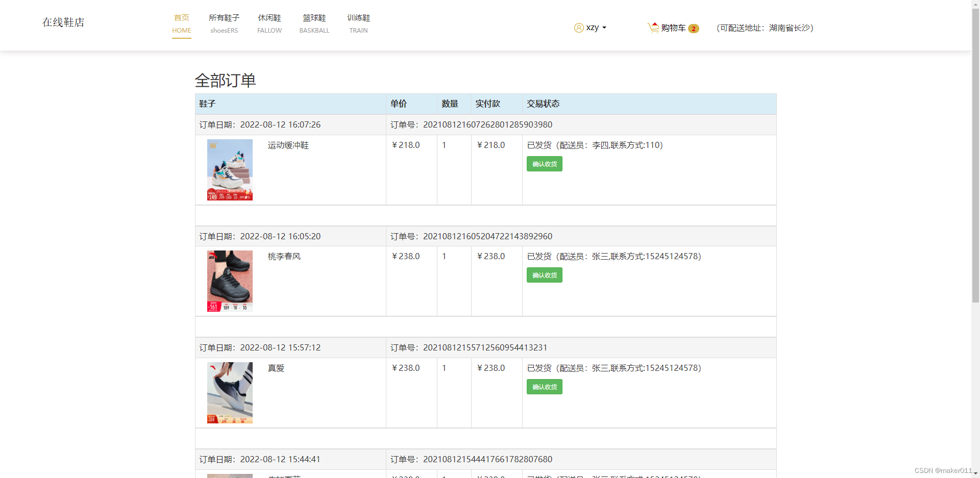Viewport: 980px width, 478px height.
Task: Select the 全部订单 heading
Action: tap(225, 81)
